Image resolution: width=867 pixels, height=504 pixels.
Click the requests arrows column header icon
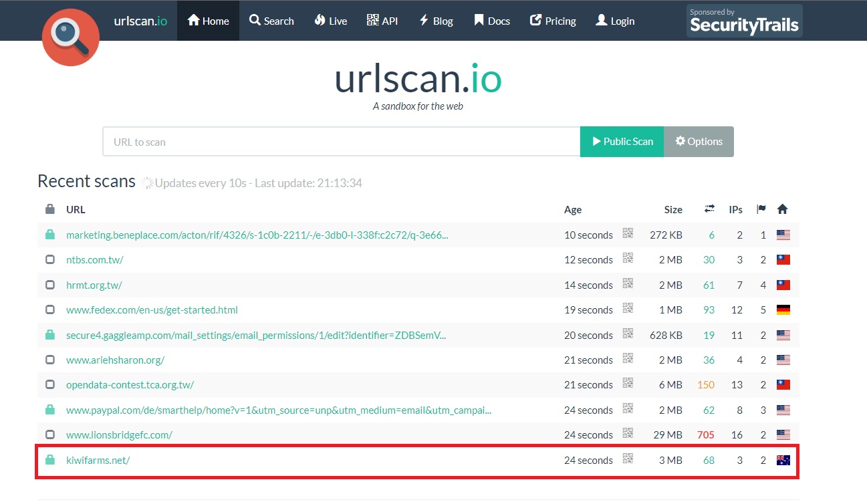[709, 209]
